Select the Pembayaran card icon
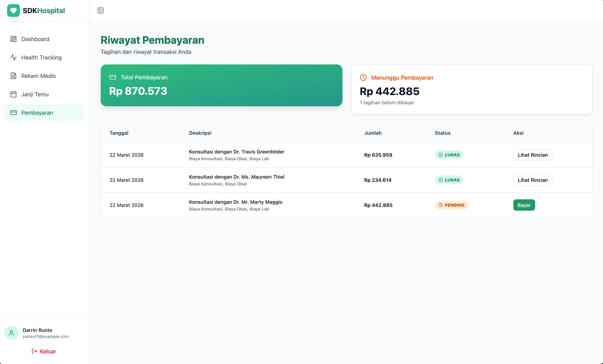The height and width of the screenshot is (364, 603). [13, 112]
